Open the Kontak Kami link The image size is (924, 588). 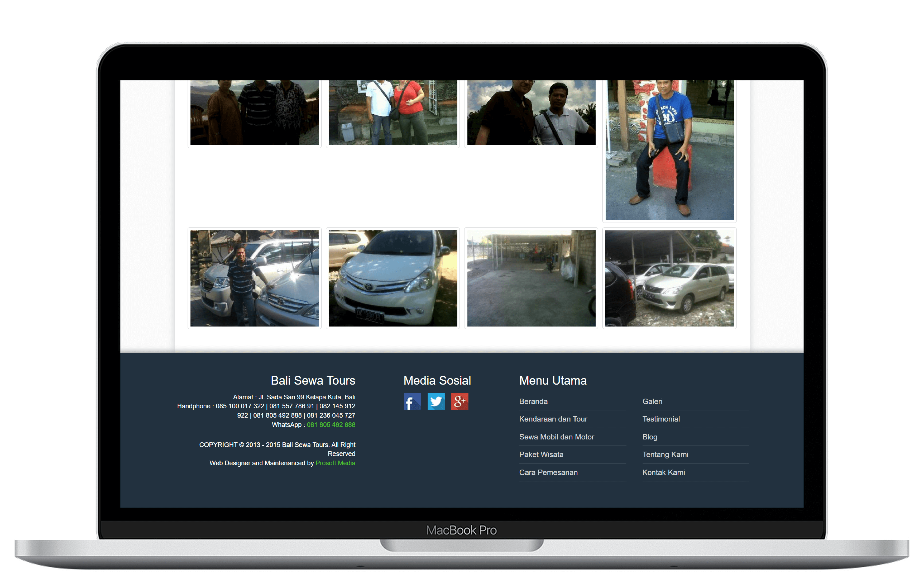click(663, 472)
